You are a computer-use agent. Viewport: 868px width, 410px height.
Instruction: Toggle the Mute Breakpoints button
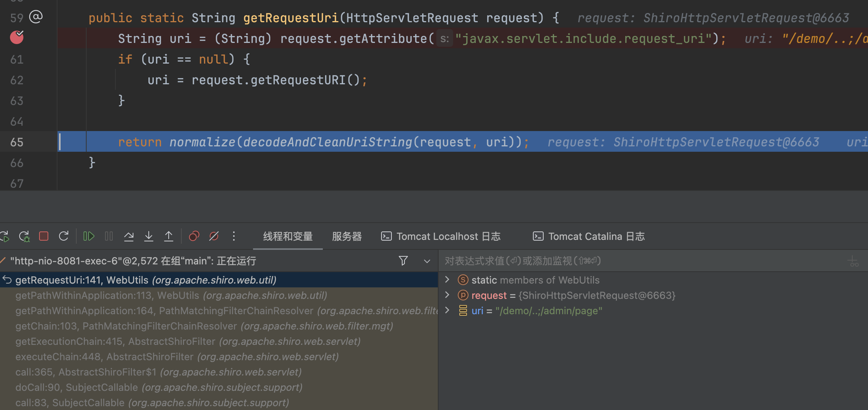coord(214,236)
